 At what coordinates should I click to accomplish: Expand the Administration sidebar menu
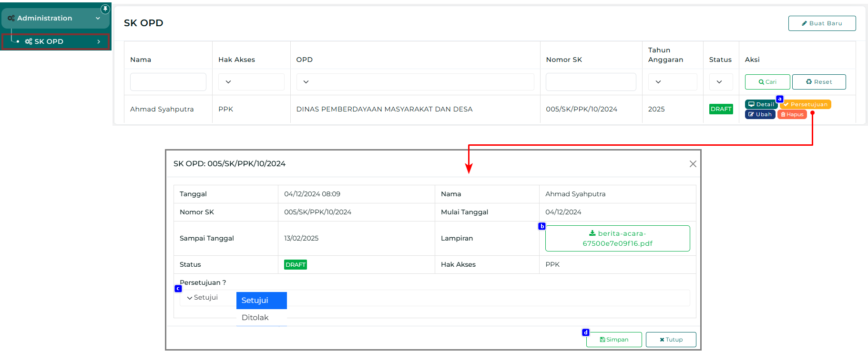point(55,18)
